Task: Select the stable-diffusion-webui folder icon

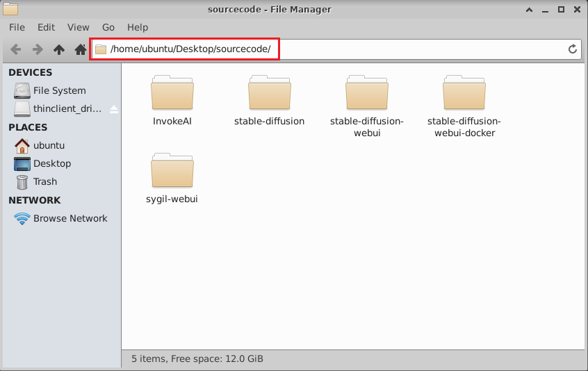Action: (x=367, y=92)
